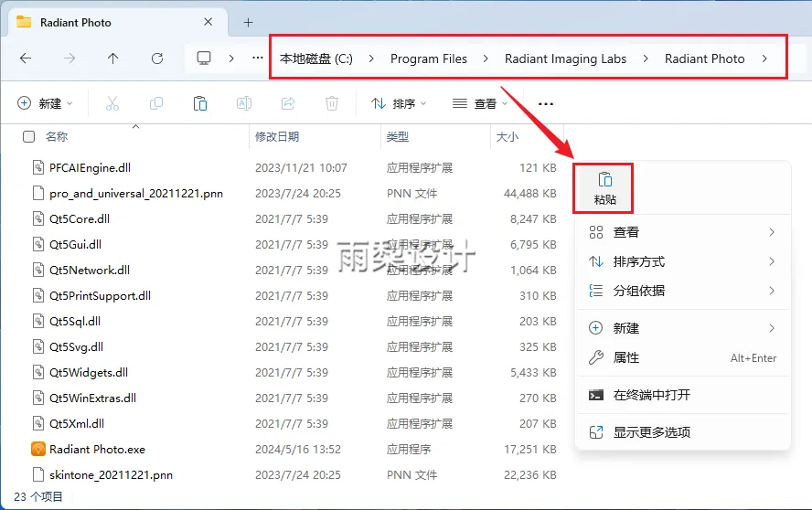Sort by the 类型 column header
The image size is (812, 510).
[x=398, y=137]
